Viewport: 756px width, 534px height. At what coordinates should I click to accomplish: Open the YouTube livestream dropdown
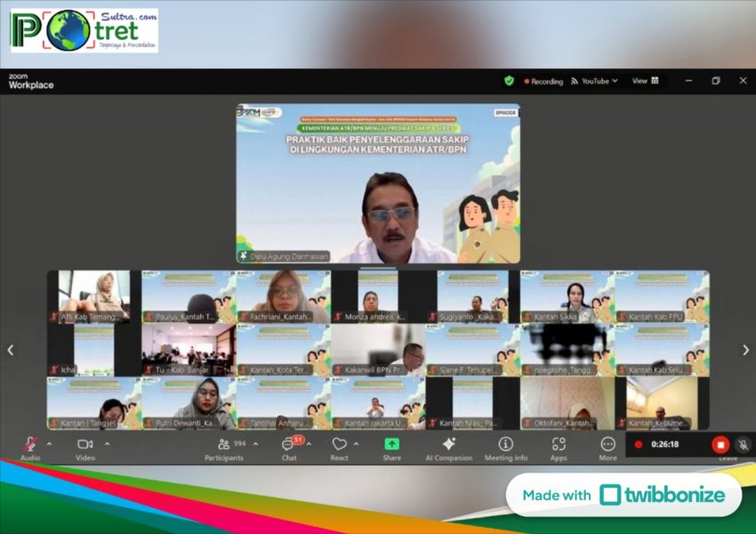click(x=594, y=81)
